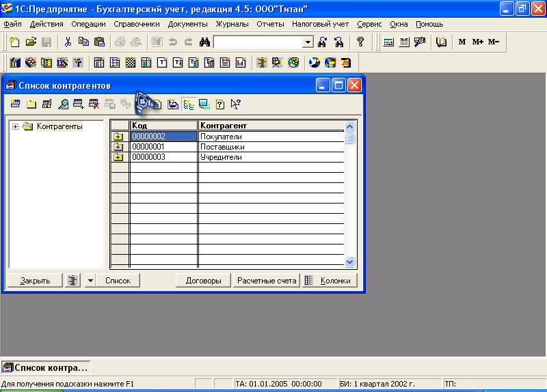Open the Документы menu
Screen dimensions: 547x392
click(187, 24)
